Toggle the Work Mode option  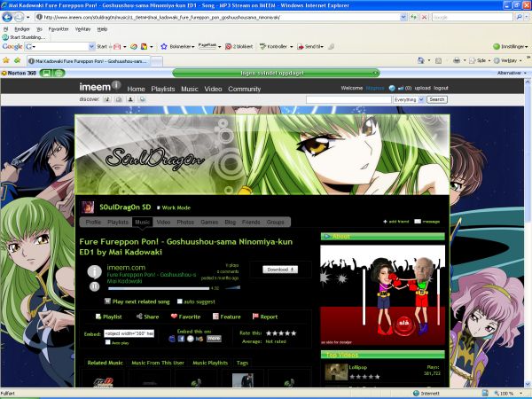point(174,207)
